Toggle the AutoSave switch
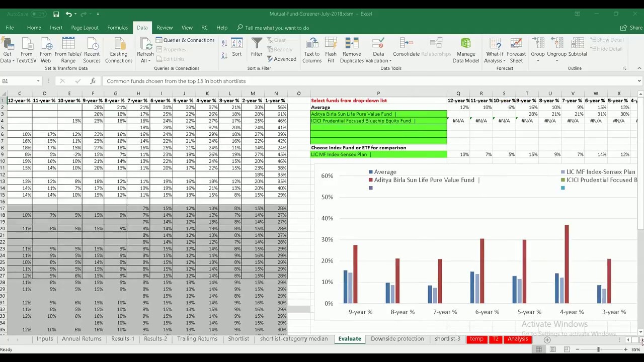This screenshot has height=362, width=644. pyautogui.click(x=38, y=14)
